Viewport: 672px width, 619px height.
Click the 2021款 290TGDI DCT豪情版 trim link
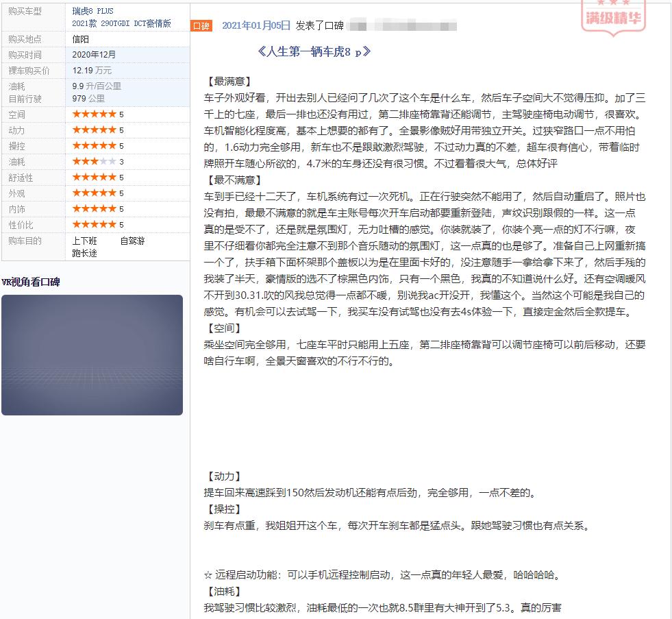(121, 23)
